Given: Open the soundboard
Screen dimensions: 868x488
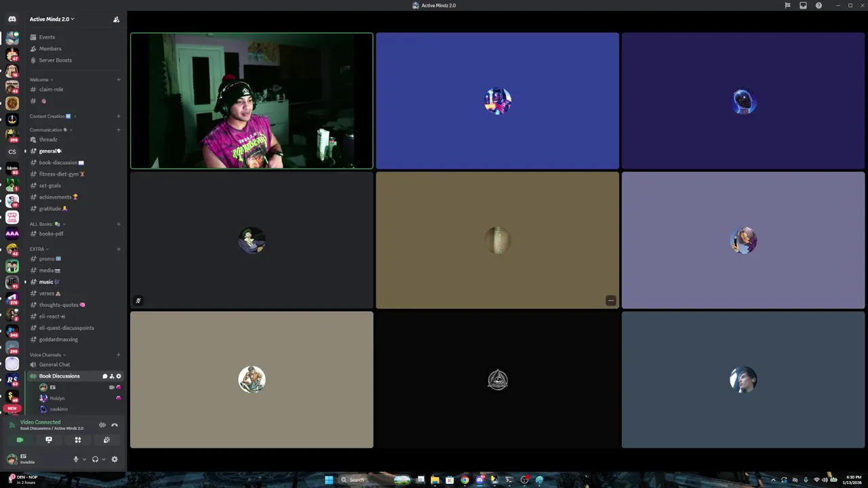Looking at the screenshot, I should (107, 440).
